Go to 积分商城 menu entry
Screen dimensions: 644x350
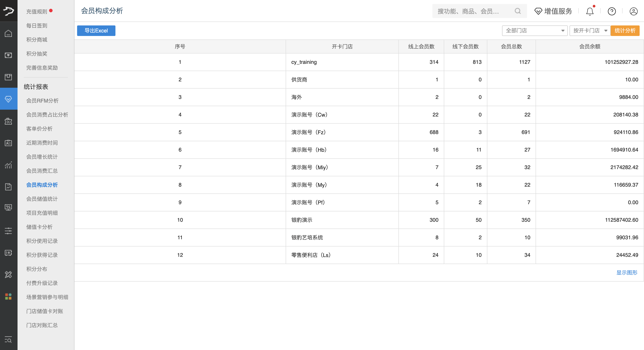(37, 39)
